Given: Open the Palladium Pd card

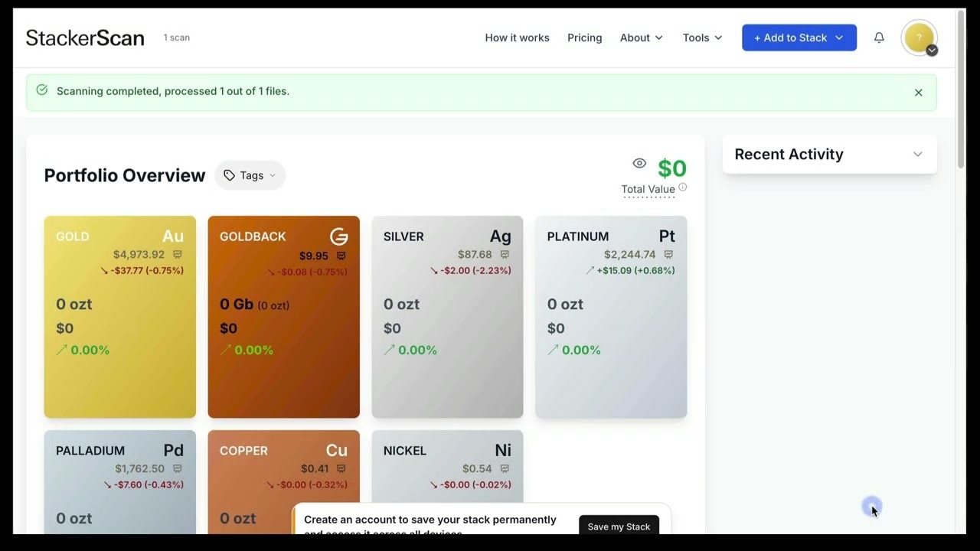Looking at the screenshot, I should click(120, 482).
